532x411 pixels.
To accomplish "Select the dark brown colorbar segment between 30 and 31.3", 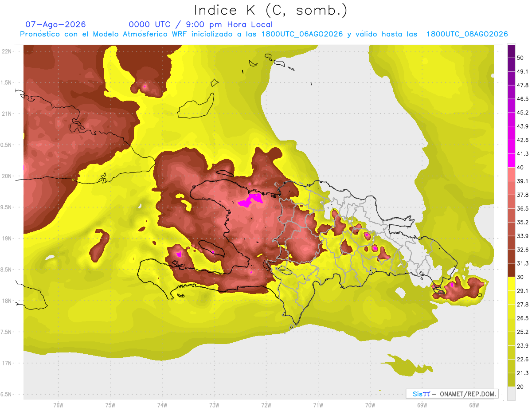I will pyautogui.click(x=511, y=270).
